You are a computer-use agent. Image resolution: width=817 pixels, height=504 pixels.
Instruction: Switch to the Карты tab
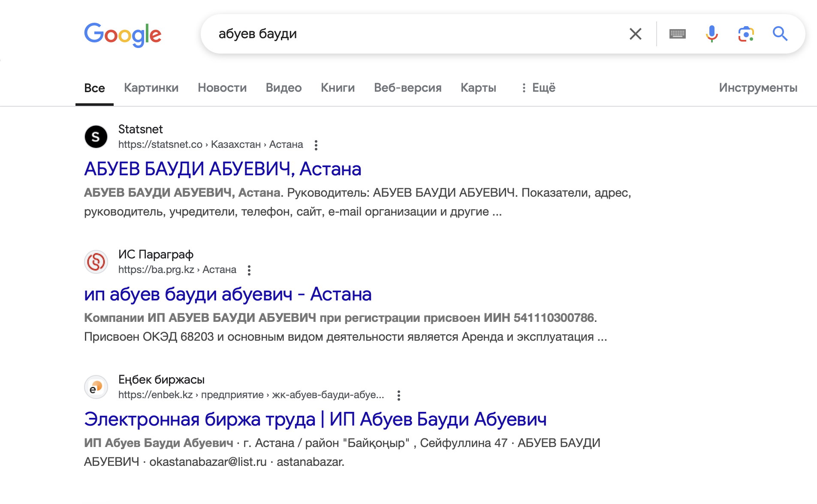coord(478,88)
